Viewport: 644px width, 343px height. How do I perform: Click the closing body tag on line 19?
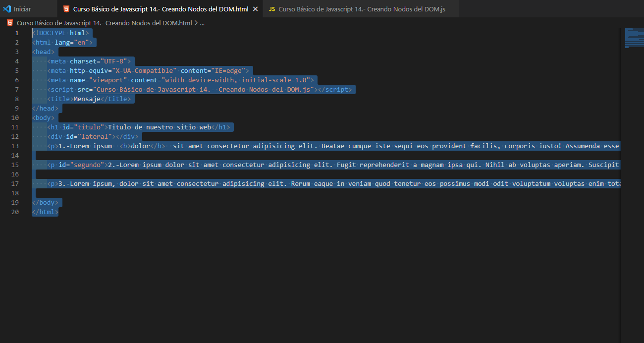[45, 202]
